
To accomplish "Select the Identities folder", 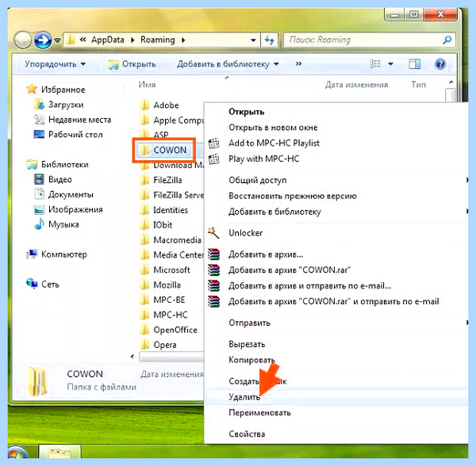I will pos(164,210).
